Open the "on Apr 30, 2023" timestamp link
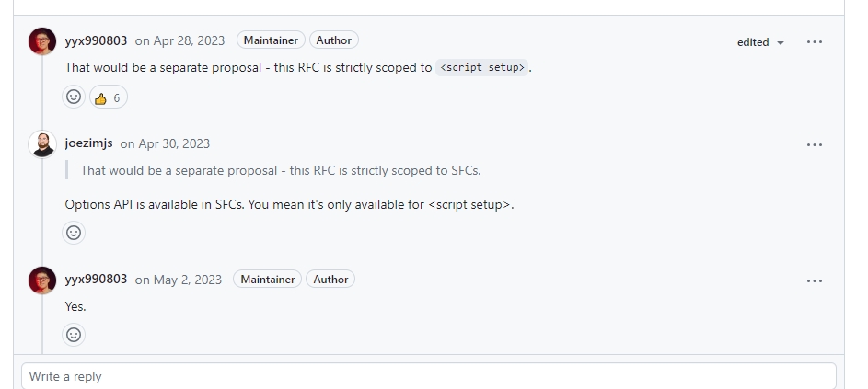The width and height of the screenshot is (868, 389). [x=165, y=143]
